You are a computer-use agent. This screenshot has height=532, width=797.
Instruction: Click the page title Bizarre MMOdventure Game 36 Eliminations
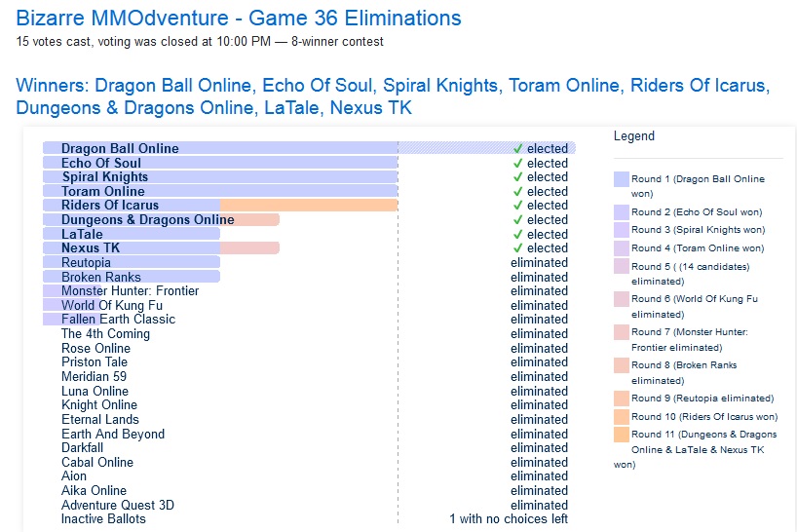tap(239, 19)
